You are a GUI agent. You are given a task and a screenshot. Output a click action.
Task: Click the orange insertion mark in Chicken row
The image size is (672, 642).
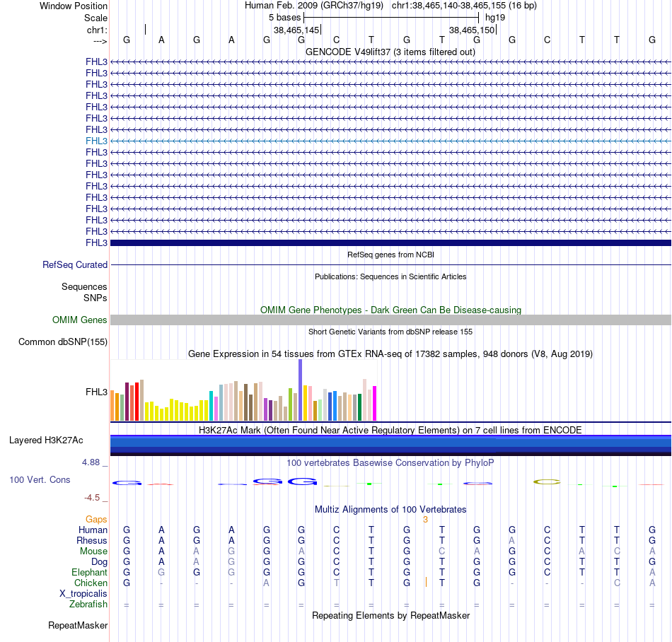point(426,582)
